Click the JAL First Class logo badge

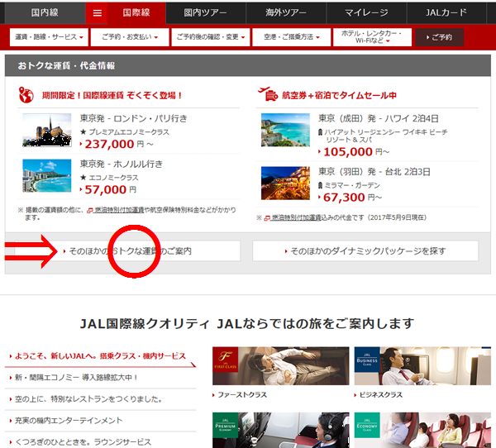225,360
